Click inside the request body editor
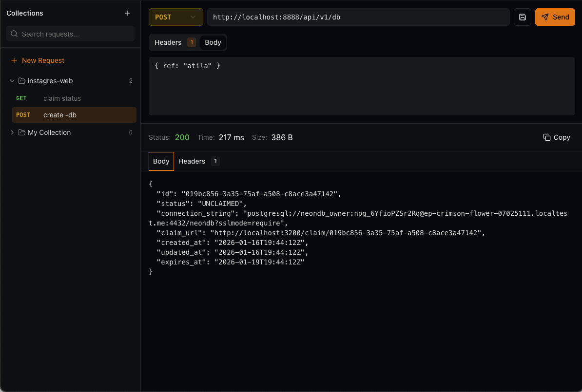This screenshot has width=582, height=392. click(361, 90)
